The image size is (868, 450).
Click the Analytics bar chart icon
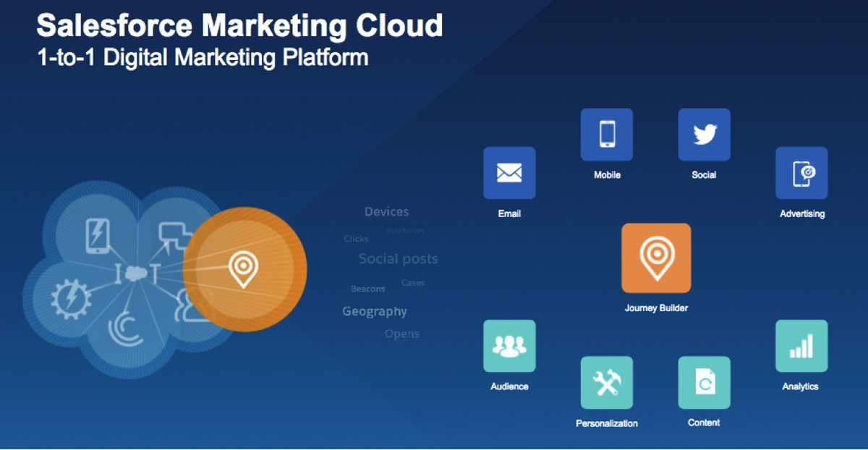(x=801, y=346)
